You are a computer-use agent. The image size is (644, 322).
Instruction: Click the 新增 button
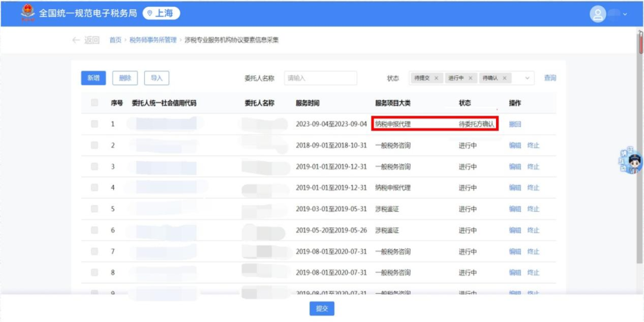94,78
